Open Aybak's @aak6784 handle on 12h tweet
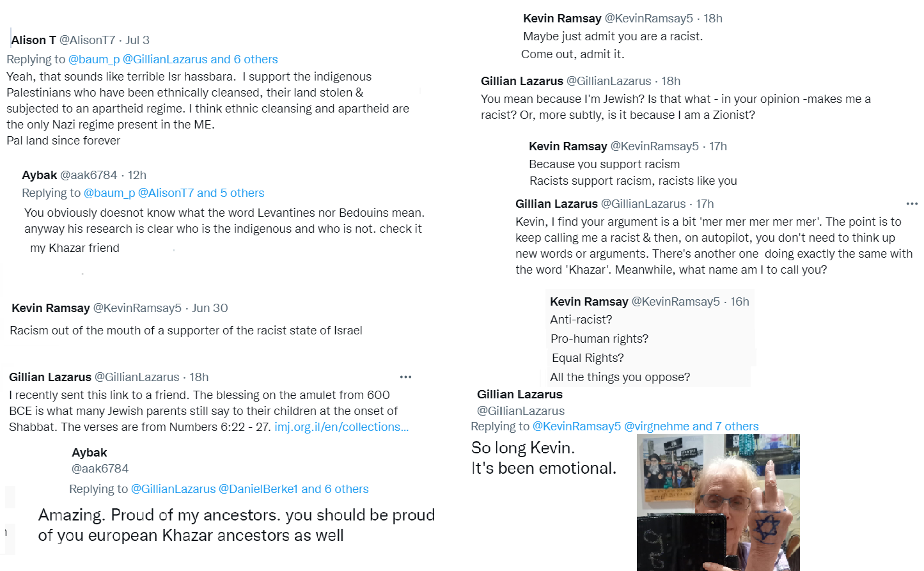The width and height of the screenshot is (924, 571). [88, 175]
